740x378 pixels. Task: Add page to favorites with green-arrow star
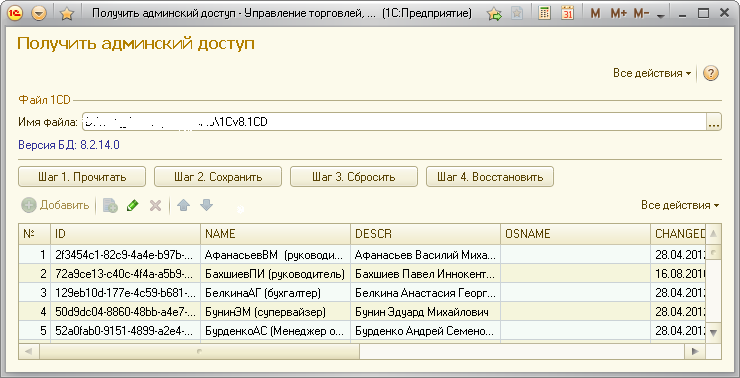click(495, 14)
